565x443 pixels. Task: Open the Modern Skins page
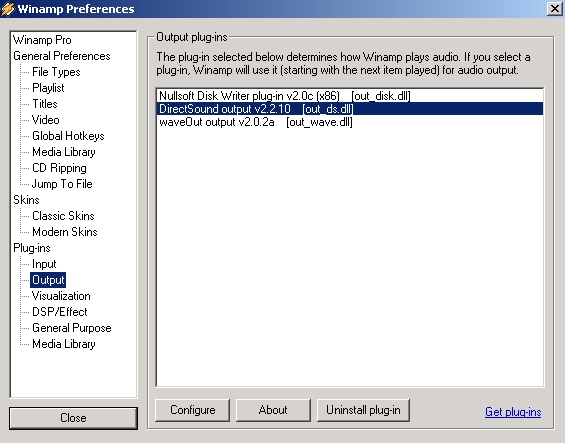tap(65, 232)
